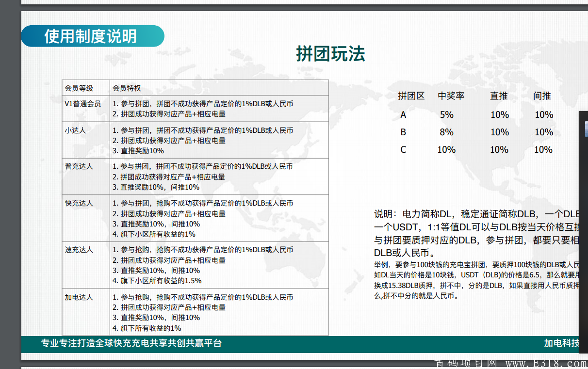The height and width of the screenshot is (369, 588).
Task: Click the 会员特权 column header
Action: tap(127, 88)
